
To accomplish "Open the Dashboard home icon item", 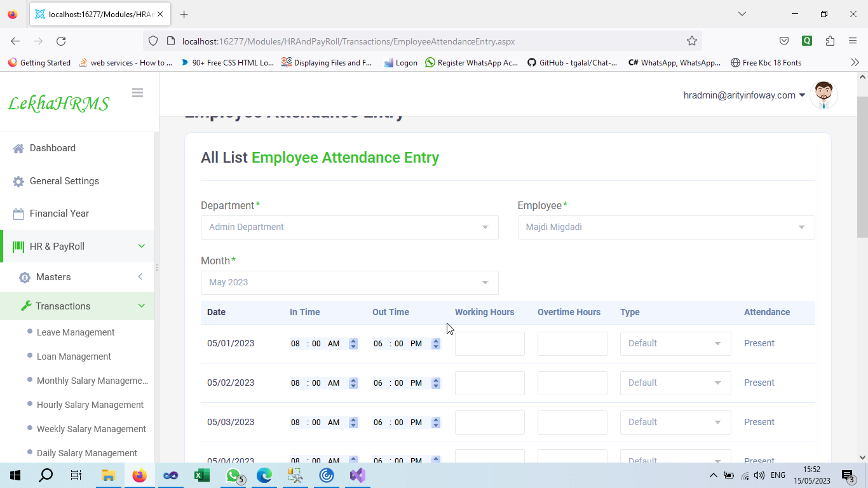I will point(18,148).
